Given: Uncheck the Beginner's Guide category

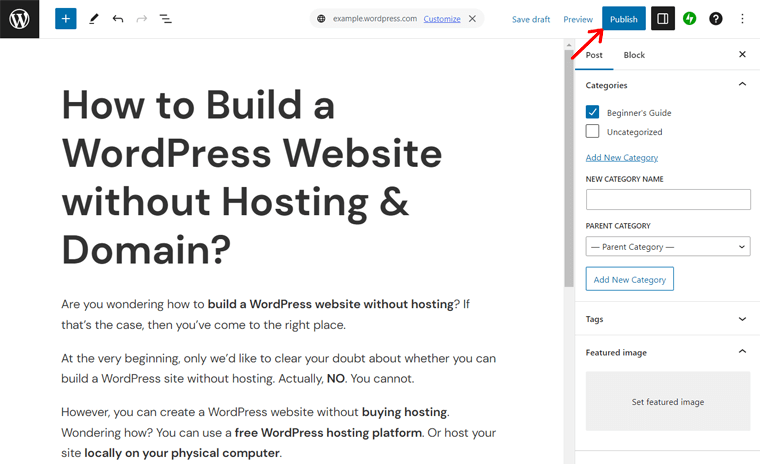Looking at the screenshot, I should [x=592, y=112].
